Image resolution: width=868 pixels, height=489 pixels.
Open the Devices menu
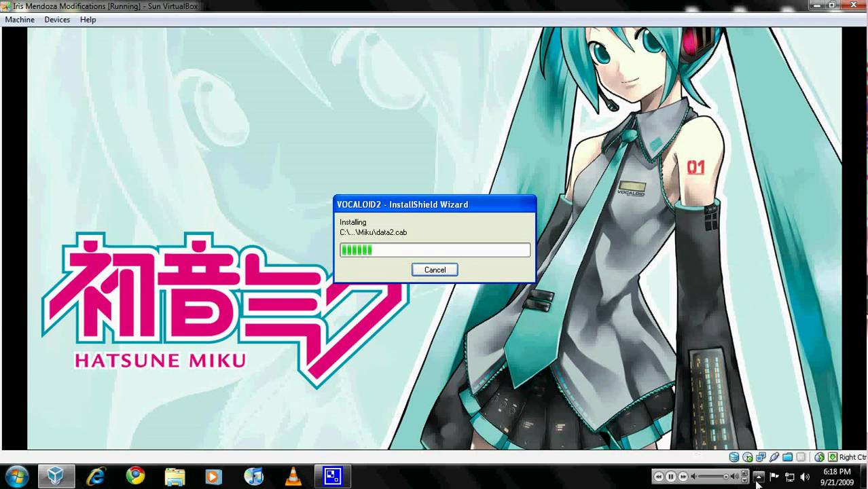pos(57,20)
